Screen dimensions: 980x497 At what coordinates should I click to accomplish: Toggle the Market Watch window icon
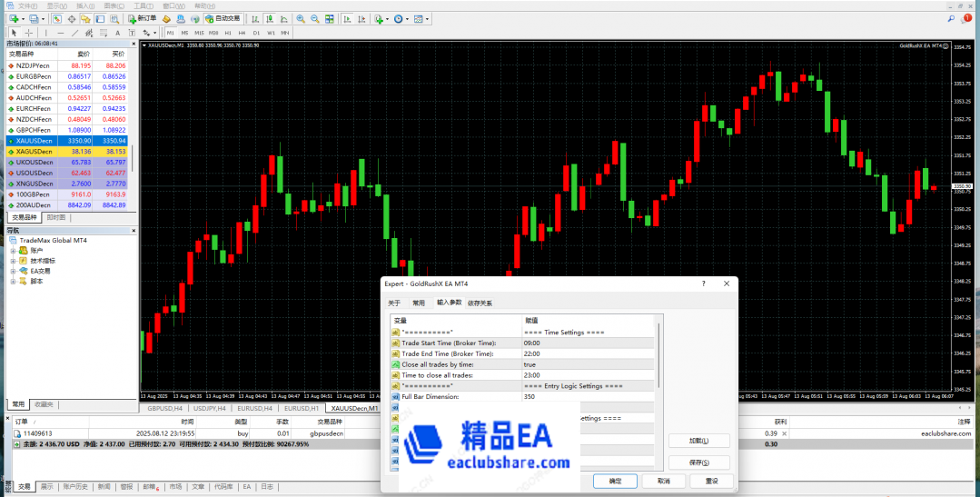click(x=57, y=19)
